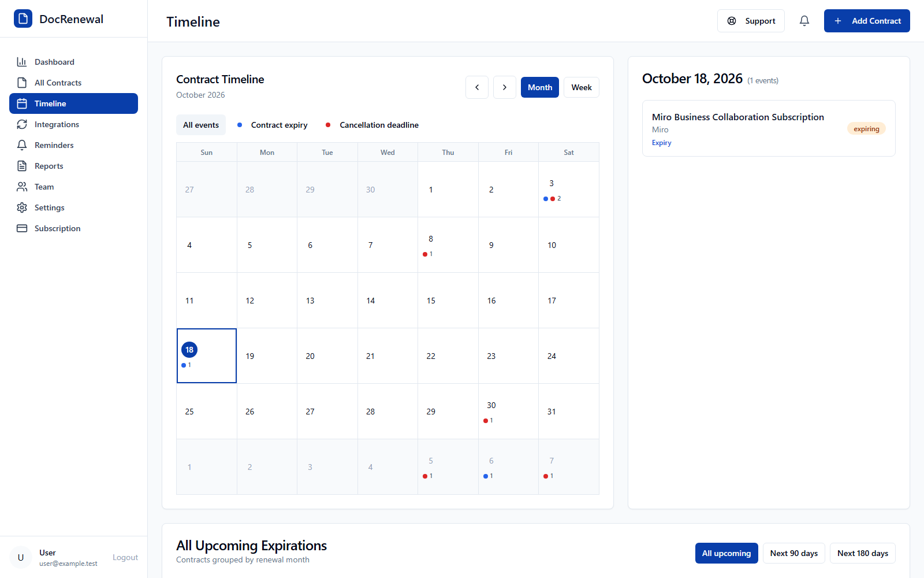The width and height of the screenshot is (924, 578).
Task: Switch calendar to Week view
Action: 582,87
